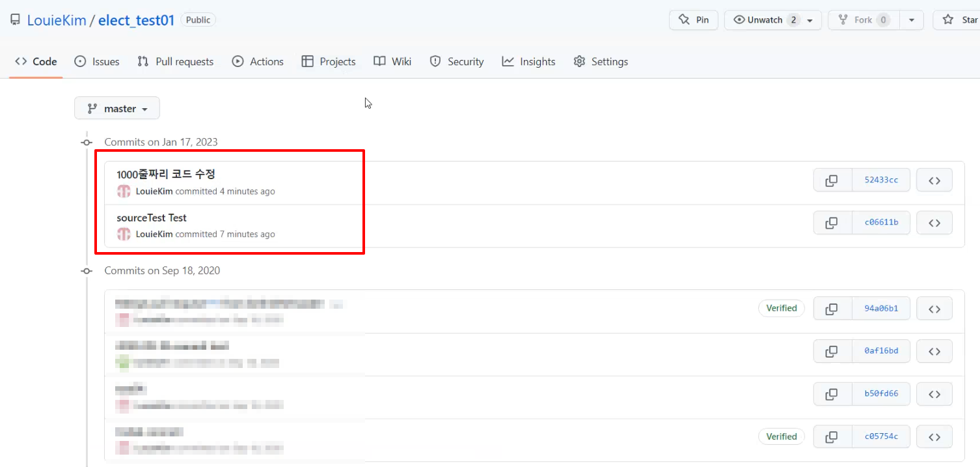Image resolution: width=980 pixels, height=467 pixels.
Task: Click 'Commits on Jan 17, 2023' heading
Action: (x=161, y=142)
